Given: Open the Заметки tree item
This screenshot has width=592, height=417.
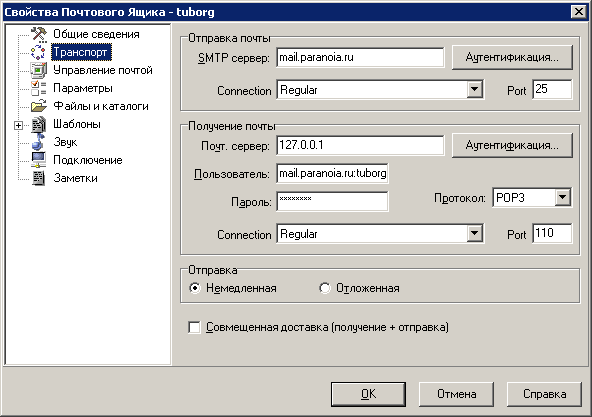Looking at the screenshot, I should point(76,178).
